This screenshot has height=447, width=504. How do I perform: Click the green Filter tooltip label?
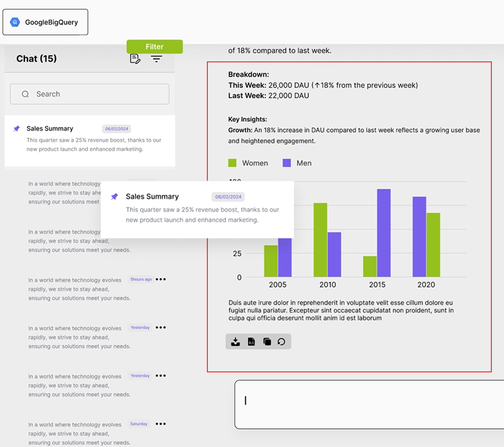154,47
